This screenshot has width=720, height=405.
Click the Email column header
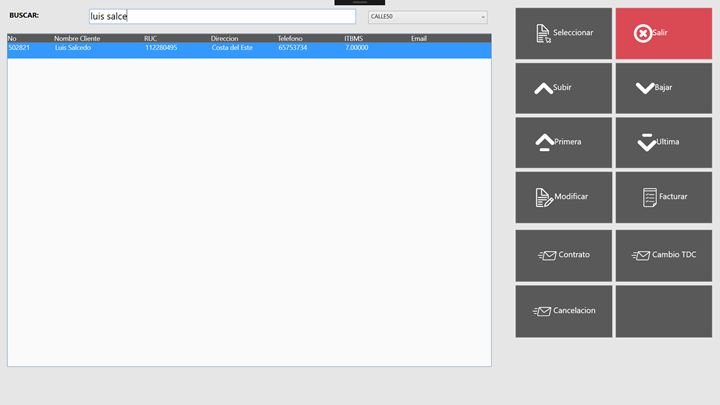point(419,38)
